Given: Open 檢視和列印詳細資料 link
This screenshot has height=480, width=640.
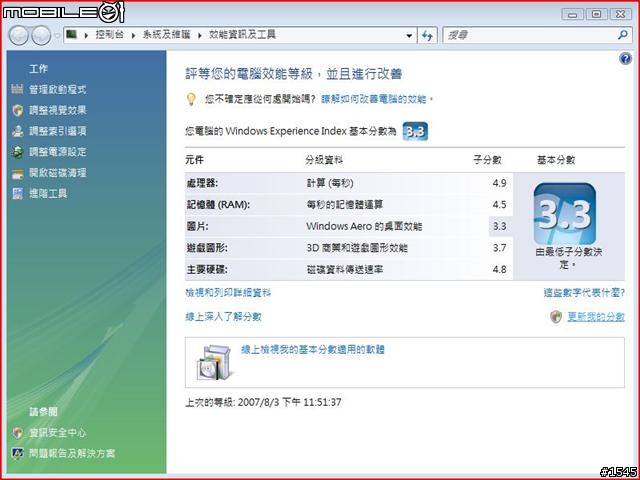Looking at the screenshot, I should [228, 293].
